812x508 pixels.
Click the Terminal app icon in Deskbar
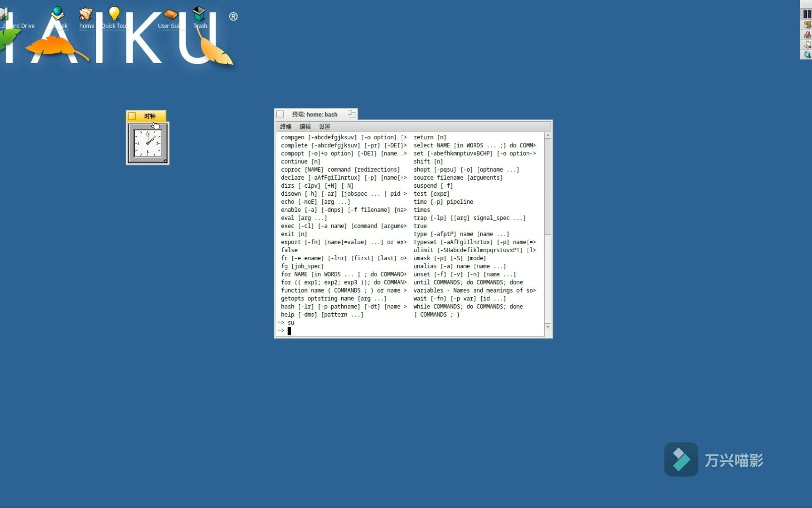[x=807, y=45]
